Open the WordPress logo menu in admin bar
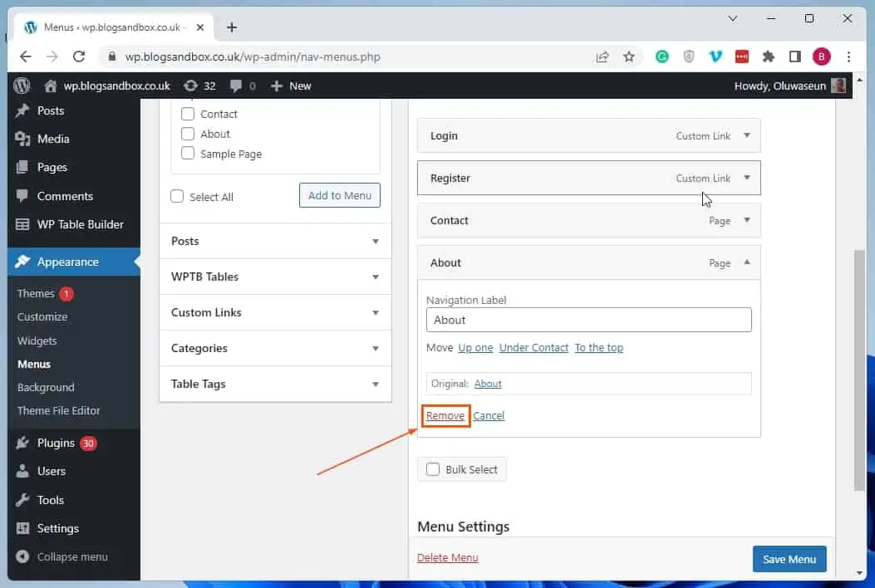This screenshot has width=875, height=588. pos(22,86)
